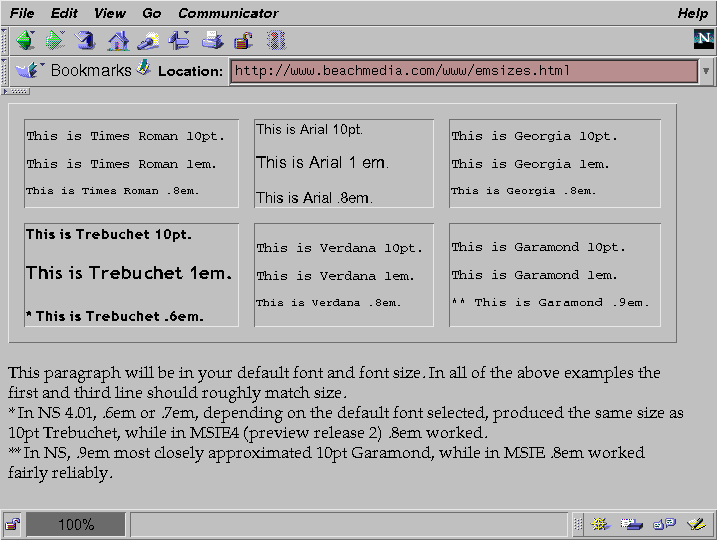This screenshot has height=540, width=717.
Task: Click inside the Location URL field
Action: click(x=462, y=71)
